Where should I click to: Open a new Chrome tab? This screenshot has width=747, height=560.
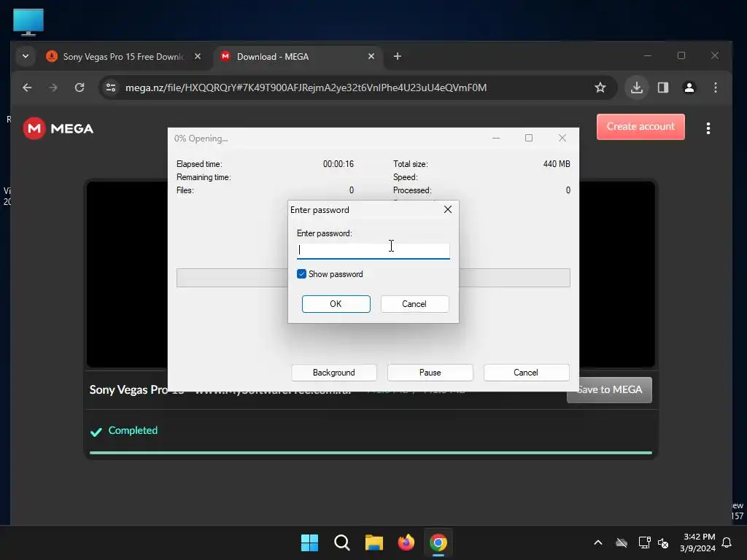pos(398,56)
